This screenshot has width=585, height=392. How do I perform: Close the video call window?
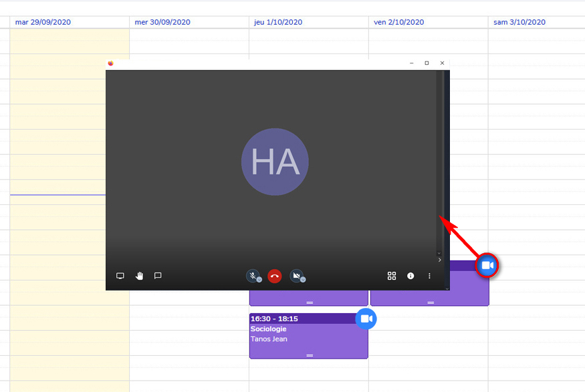pos(442,63)
